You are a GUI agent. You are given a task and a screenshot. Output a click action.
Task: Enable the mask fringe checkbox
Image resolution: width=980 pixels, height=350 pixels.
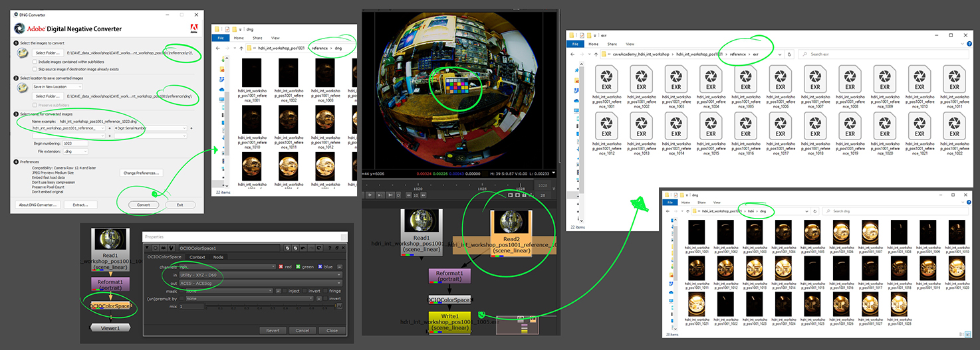tap(325, 291)
